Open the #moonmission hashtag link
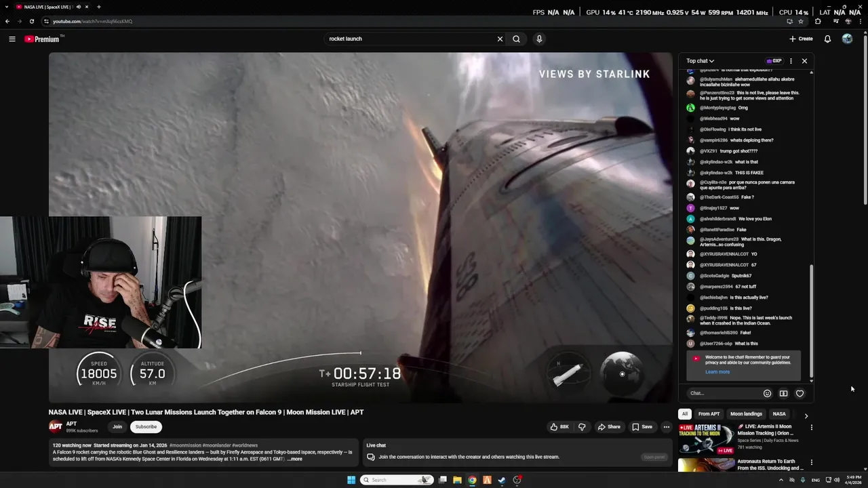The width and height of the screenshot is (868, 488). tap(185, 445)
